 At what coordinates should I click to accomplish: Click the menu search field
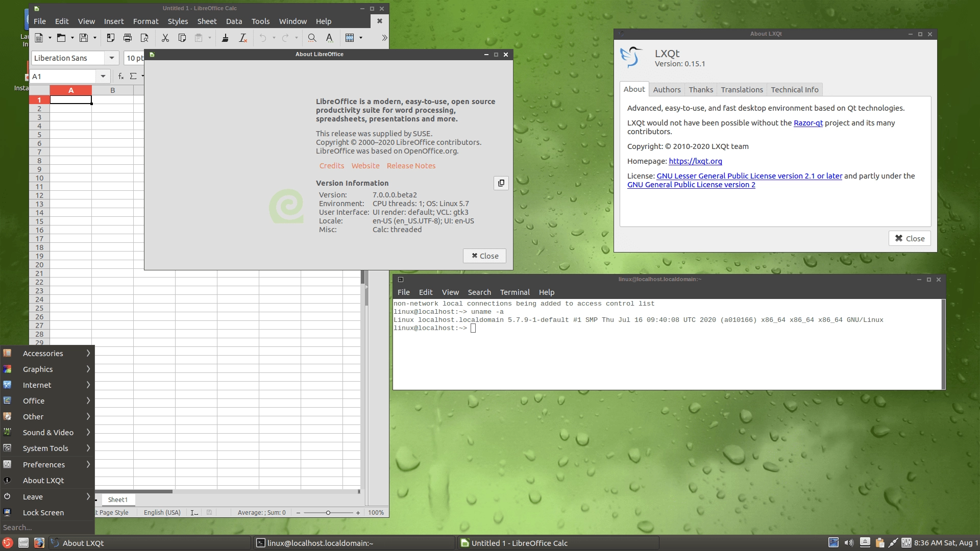[x=47, y=528]
